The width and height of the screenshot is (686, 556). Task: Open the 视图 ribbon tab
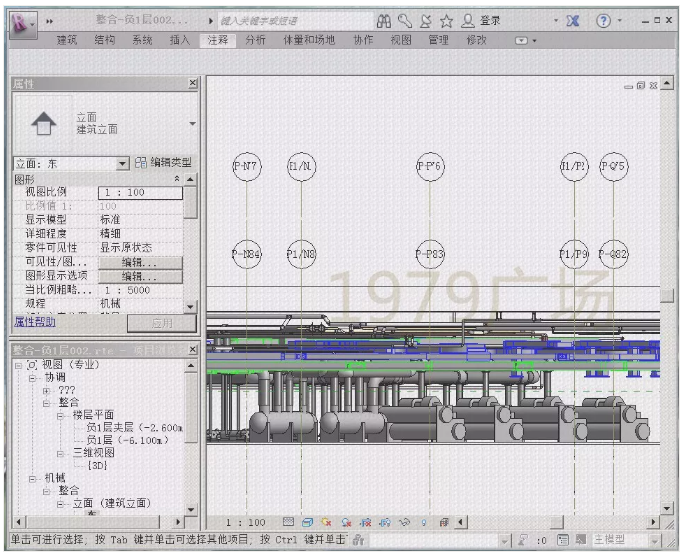pos(401,40)
